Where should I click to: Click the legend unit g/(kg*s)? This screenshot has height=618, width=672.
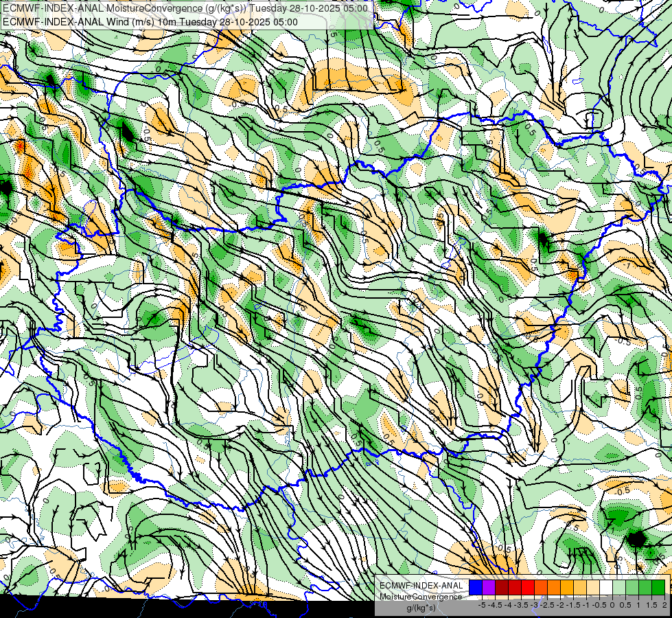pos(421,608)
